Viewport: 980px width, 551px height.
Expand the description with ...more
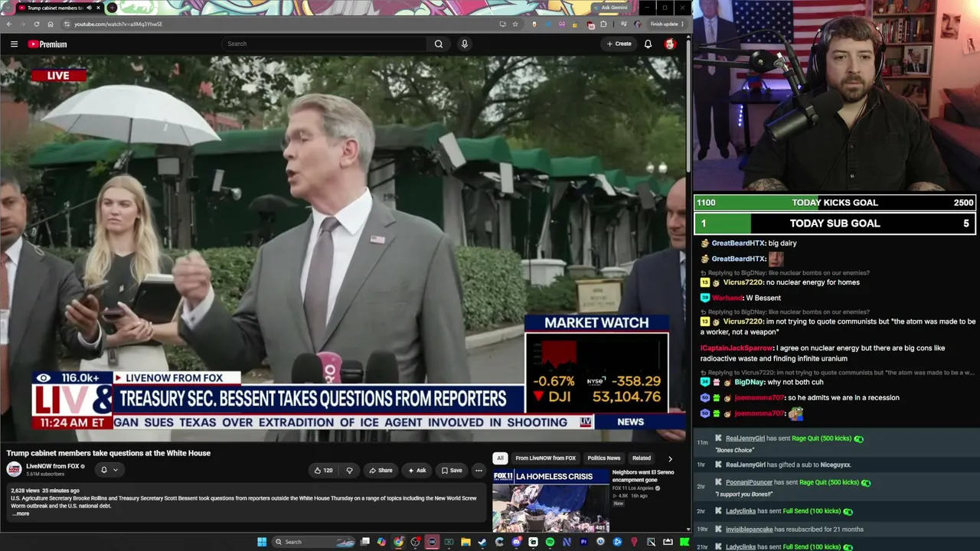pyautogui.click(x=21, y=514)
